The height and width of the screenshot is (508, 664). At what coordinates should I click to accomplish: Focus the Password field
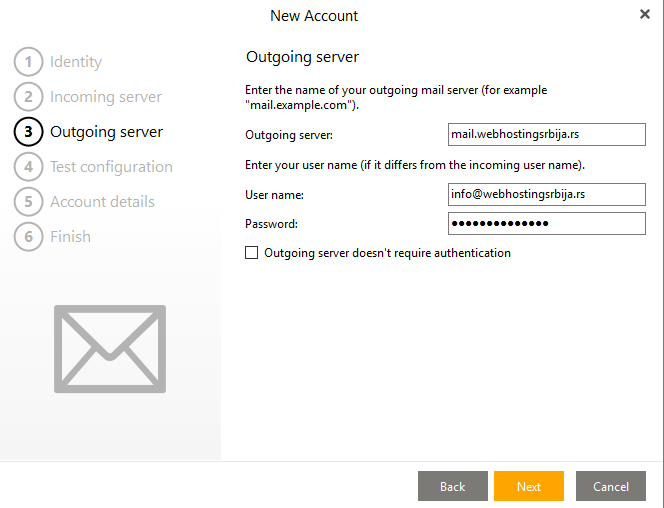click(x=547, y=224)
